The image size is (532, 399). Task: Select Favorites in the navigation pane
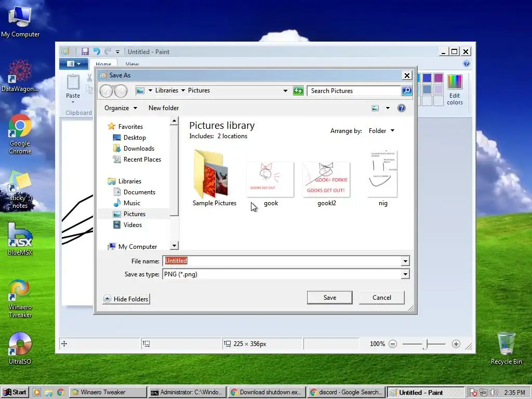pyautogui.click(x=130, y=127)
